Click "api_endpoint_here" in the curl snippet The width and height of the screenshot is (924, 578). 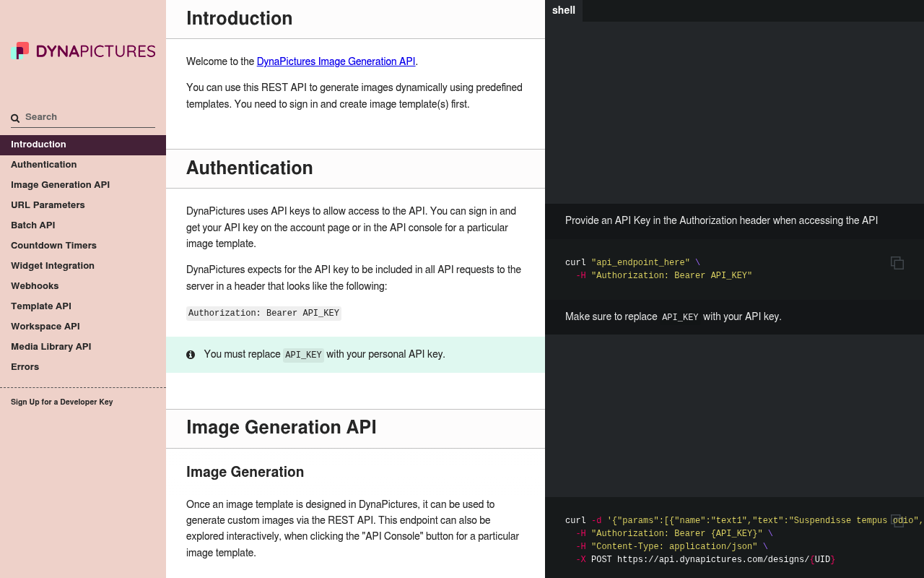pos(640,262)
